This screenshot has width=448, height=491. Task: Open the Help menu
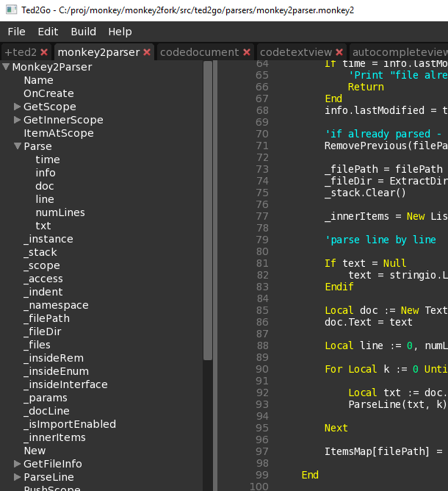click(x=120, y=32)
